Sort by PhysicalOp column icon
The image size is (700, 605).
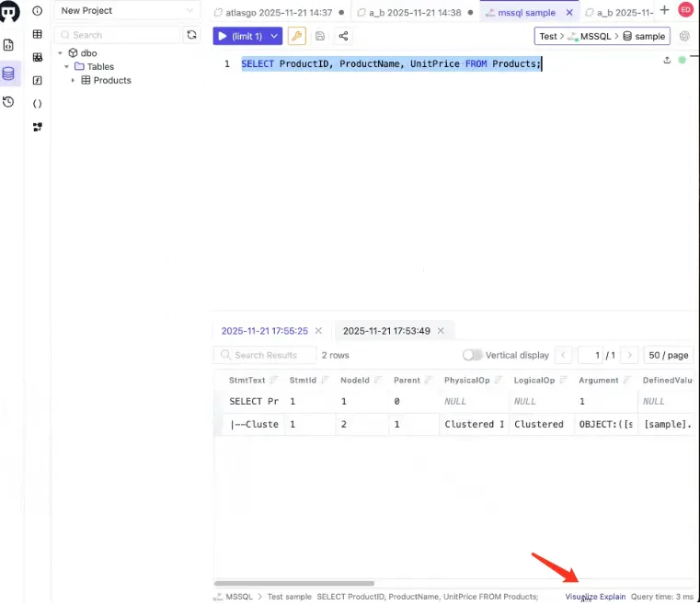tap(499, 380)
